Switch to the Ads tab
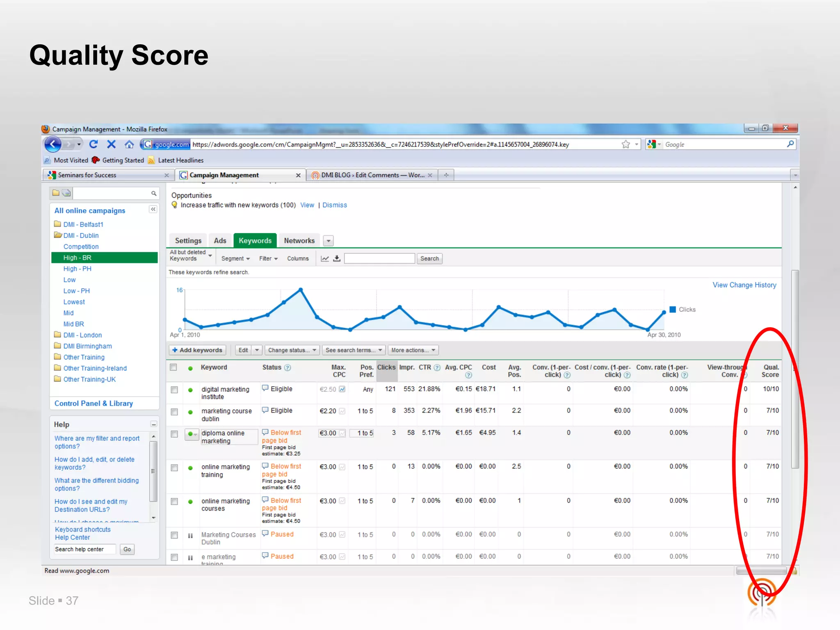Image resolution: width=840 pixels, height=630 pixels. tap(220, 241)
